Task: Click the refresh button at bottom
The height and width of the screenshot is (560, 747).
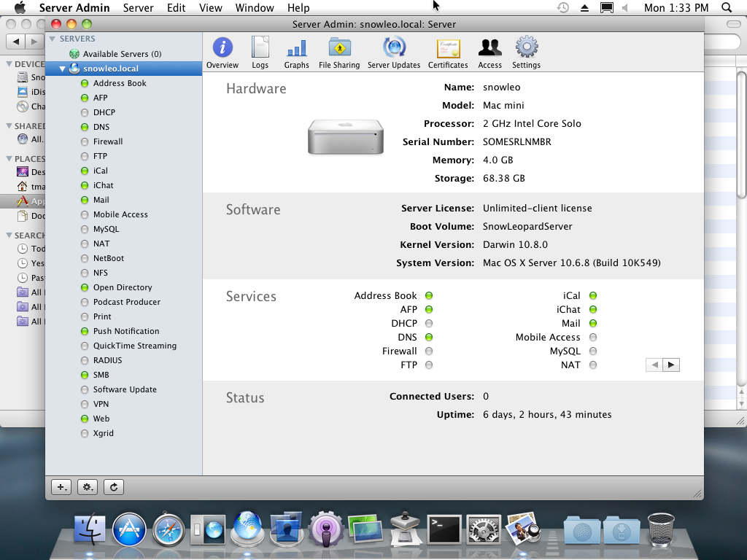Action: tap(114, 486)
